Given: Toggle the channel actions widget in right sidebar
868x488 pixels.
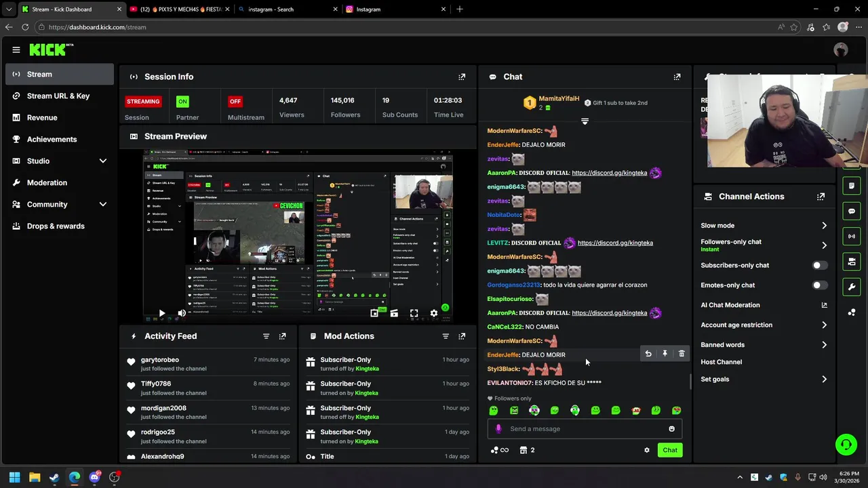Looking at the screenshot, I should (852, 262).
